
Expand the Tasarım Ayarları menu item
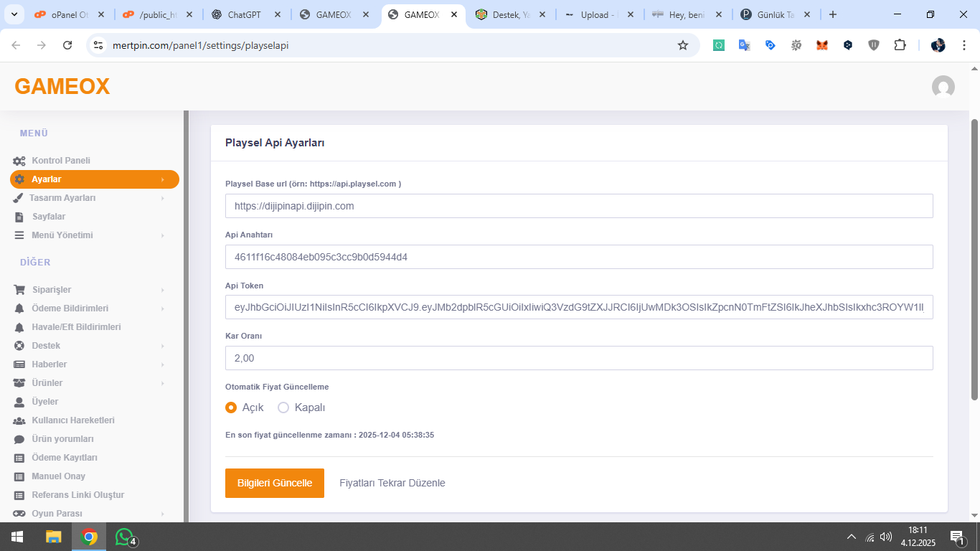[x=63, y=198]
